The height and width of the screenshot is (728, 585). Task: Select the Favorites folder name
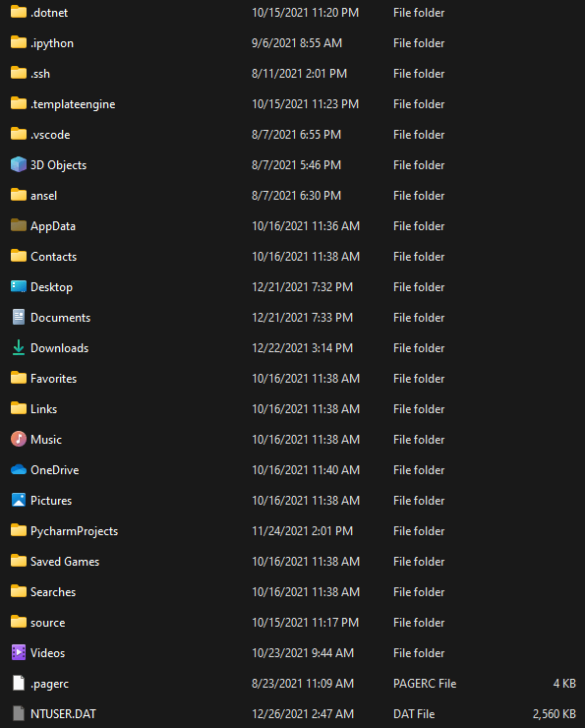(x=54, y=379)
